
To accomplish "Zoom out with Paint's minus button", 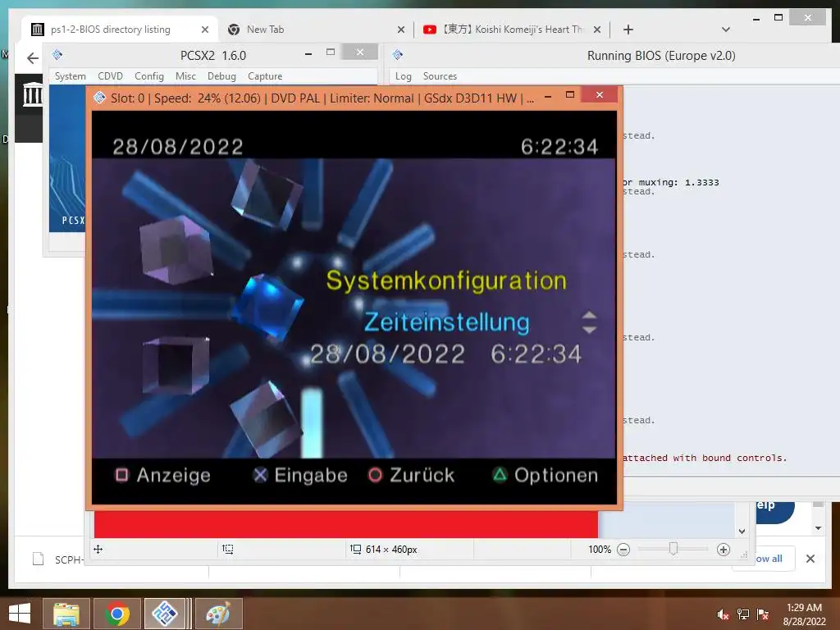I will pos(623,550).
